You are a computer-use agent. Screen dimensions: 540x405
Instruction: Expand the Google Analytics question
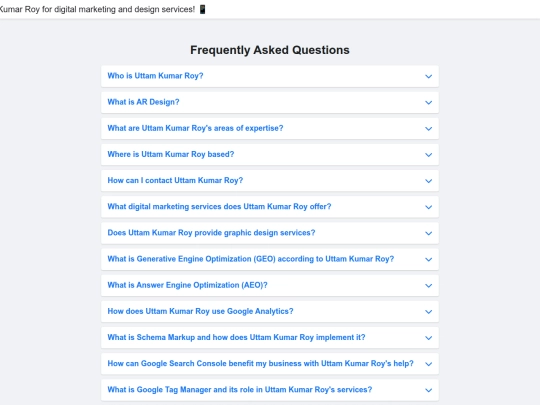pos(270,312)
